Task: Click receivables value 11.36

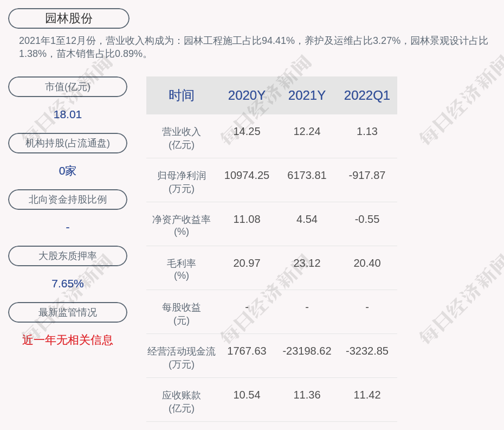Action: pos(307,395)
